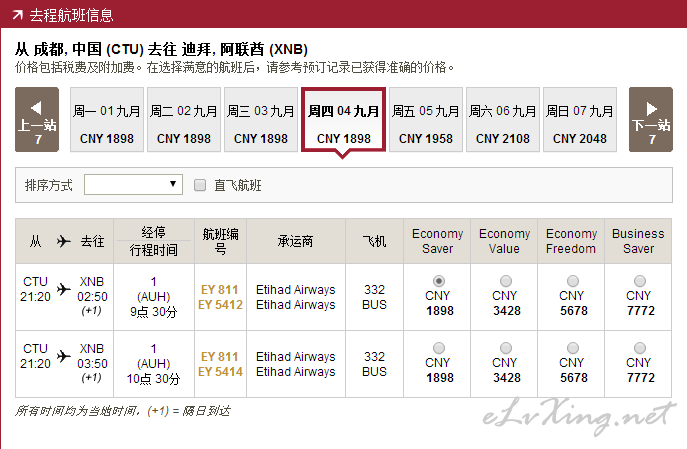Image resolution: width=687 pixels, height=449 pixels.
Task: Select Saturday 06 September CNY 2108 tab
Action: pyautogui.click(x=503, y=120)
